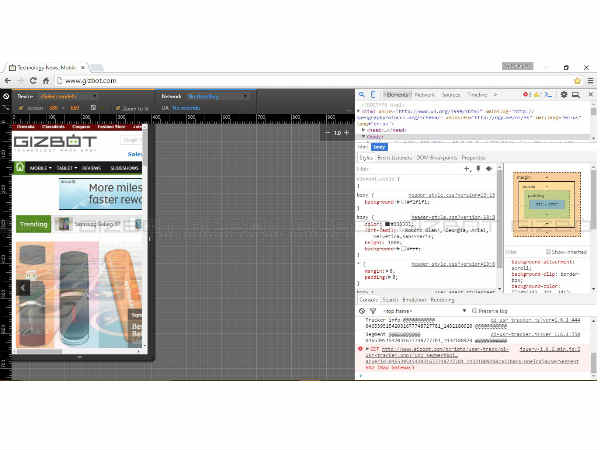Open the Event Listeners sidebar tab
This screenshot has height=450, width=600.
tap(395, 158)
